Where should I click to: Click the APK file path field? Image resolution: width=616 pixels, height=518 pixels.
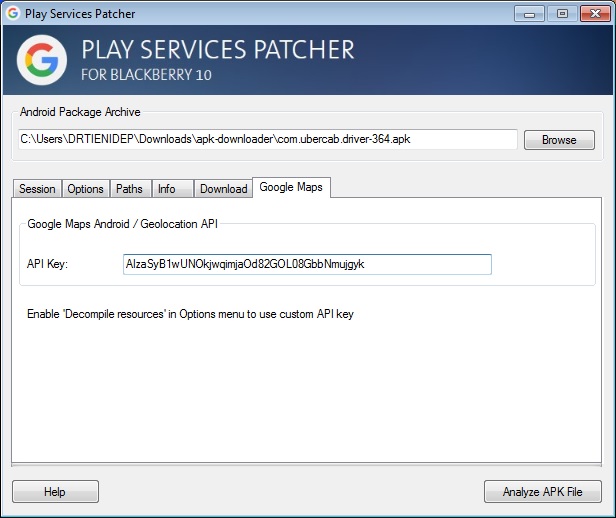point(268,139)
